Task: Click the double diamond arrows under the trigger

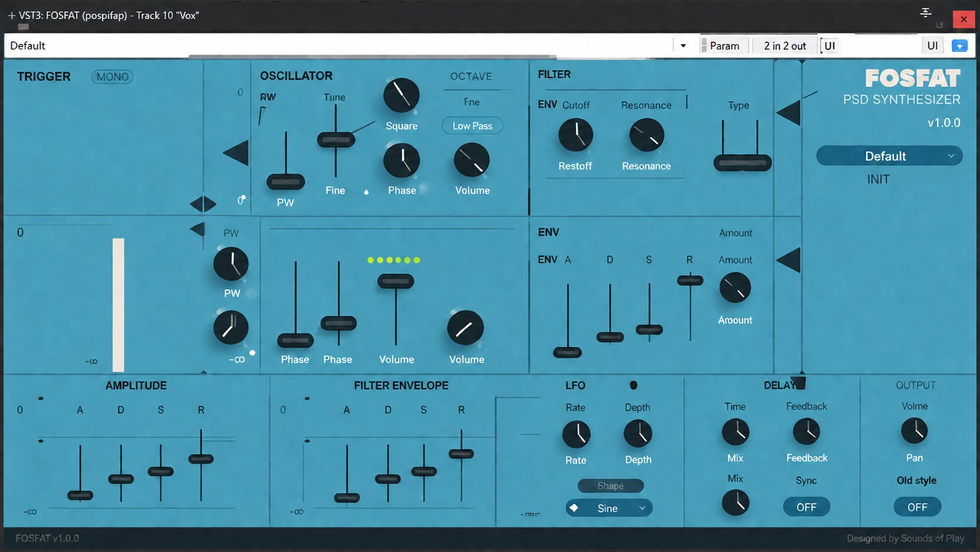Action: (203, 204)
